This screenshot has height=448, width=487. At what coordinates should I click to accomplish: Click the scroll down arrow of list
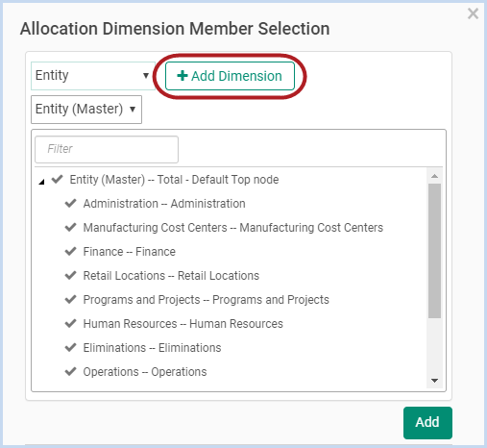pos(434,381)
